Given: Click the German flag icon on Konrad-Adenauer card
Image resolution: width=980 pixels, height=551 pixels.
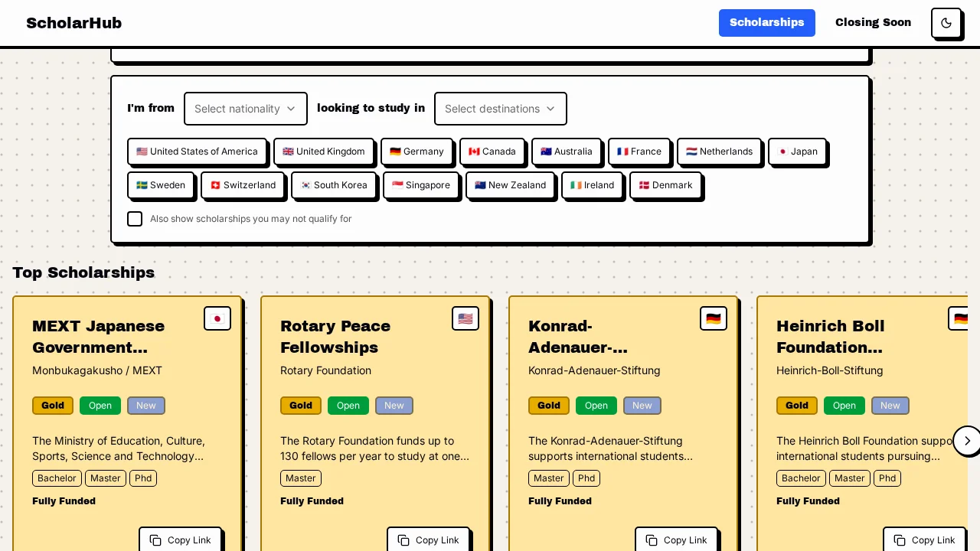Looking at the screenshot, I should tap(714, 318).
